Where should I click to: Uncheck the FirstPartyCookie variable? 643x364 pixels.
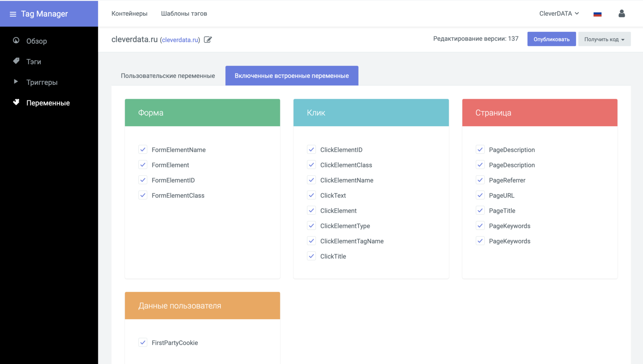(143, 342)
